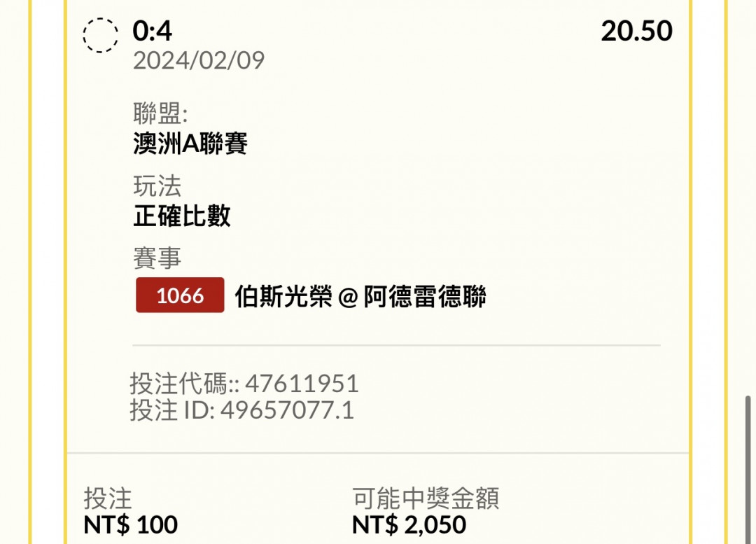Click the dashed circle pending status icon

click(x=101, y=34)
